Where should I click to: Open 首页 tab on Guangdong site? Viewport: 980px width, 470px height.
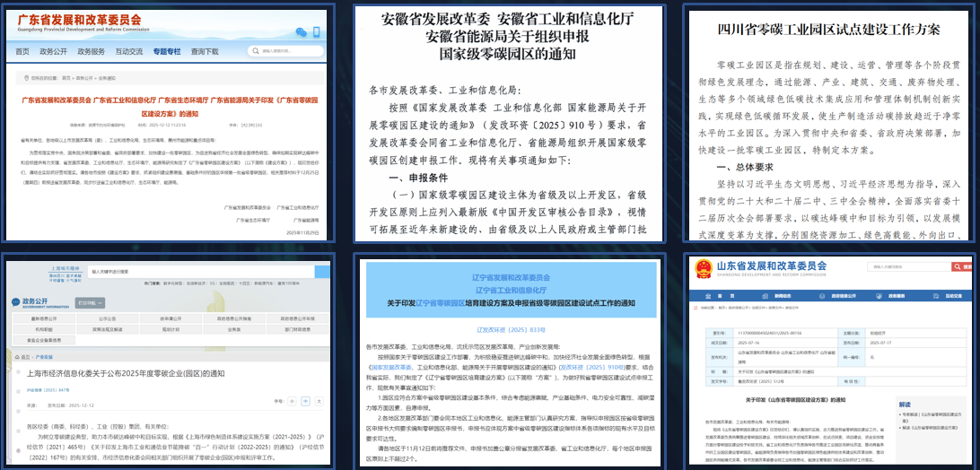click(x=22, y=51)
